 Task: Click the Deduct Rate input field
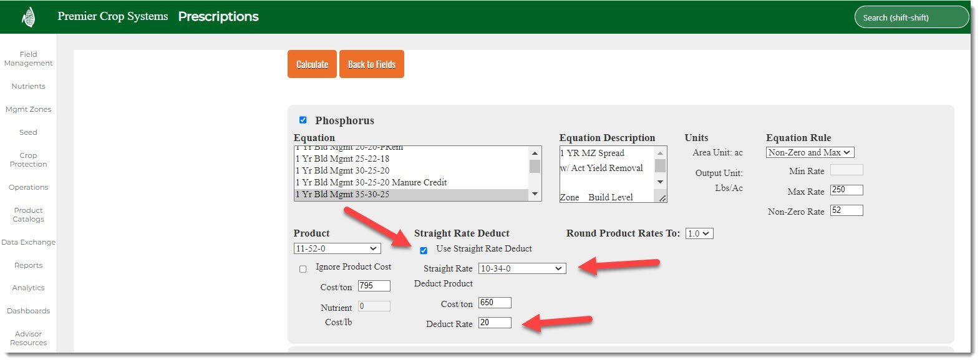pyautogui.click(x=495, y=323)
